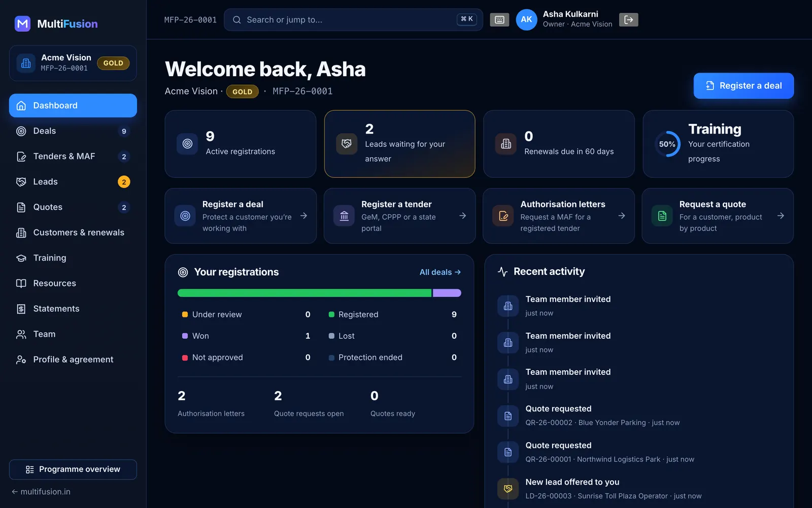Click the pulse icon next to Recent activity

503,272
